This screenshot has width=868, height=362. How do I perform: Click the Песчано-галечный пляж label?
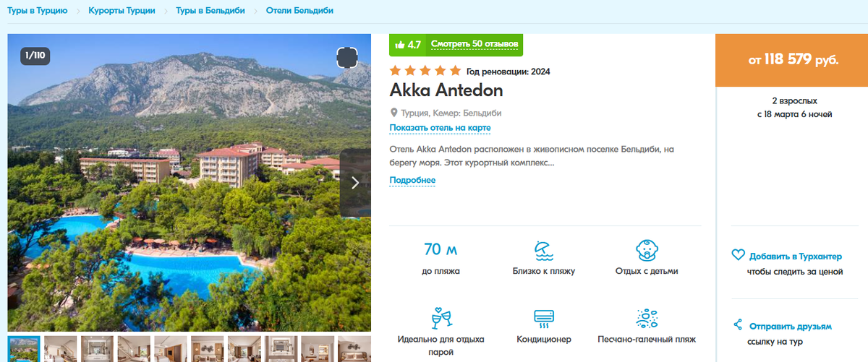(647, 340)
